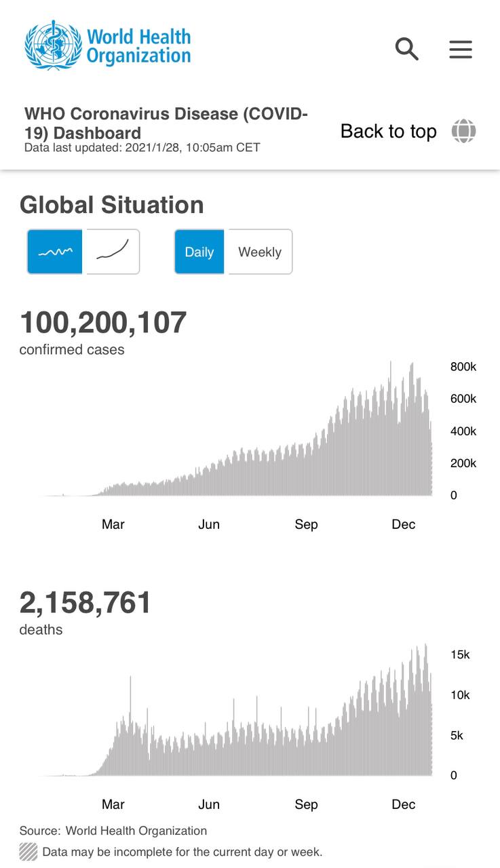Click the hatched incomplete-data legend swatch
This screenshot has height=868, width=500.
point(28,851)
